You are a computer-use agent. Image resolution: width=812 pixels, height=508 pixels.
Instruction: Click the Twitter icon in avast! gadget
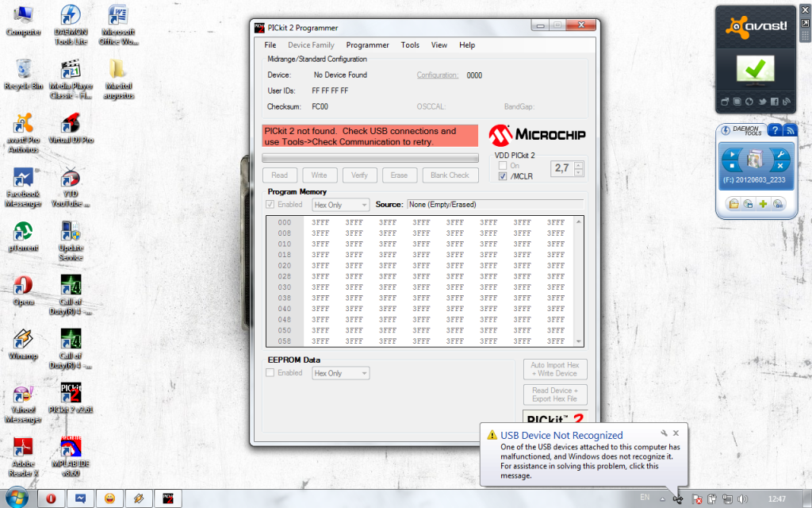762,102
